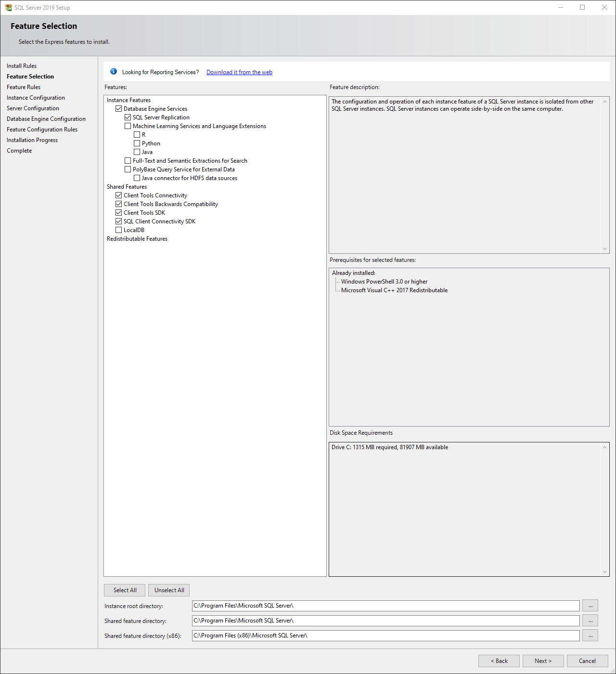Image resolution: width=616 pixels, height=674 pixels.
Task: Click the feature description scrollbar up arrow
Action: coord(605,102)
